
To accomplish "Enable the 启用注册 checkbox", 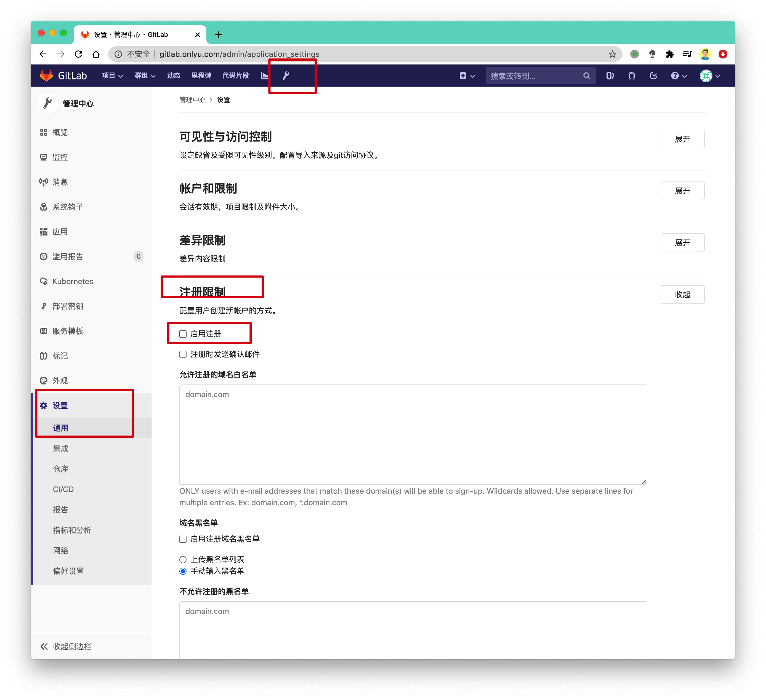I will 183,334.
